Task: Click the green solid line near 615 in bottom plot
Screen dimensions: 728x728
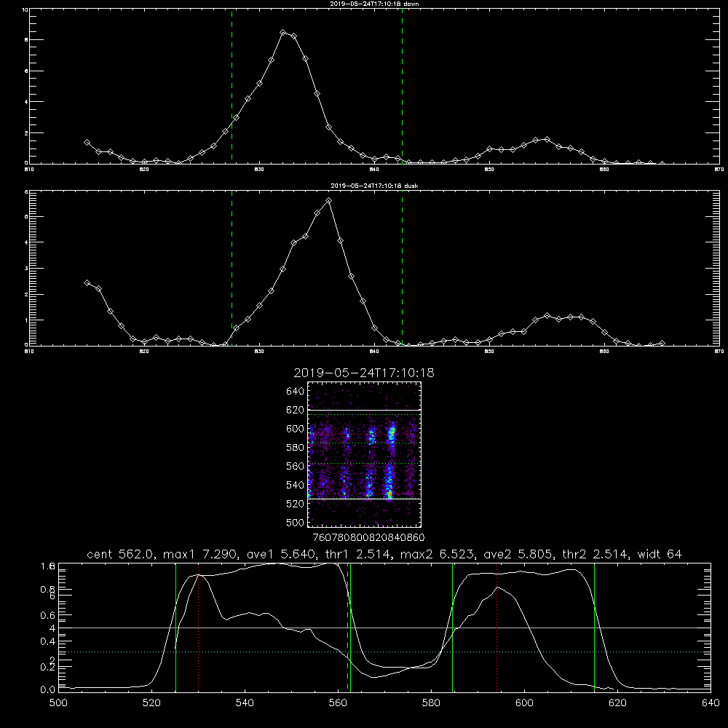Action: [594, 627]
